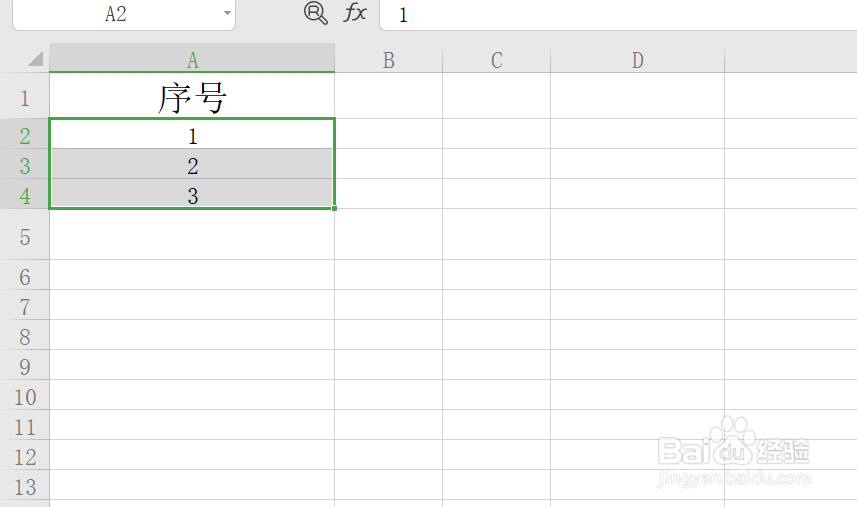Click the 序号 header cell
857x507 pixels.
tap(192, 98)
